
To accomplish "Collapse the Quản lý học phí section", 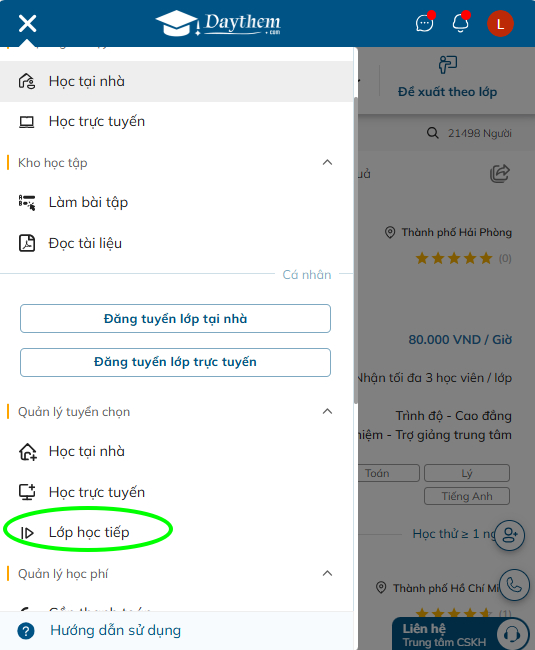I will 327,573.
